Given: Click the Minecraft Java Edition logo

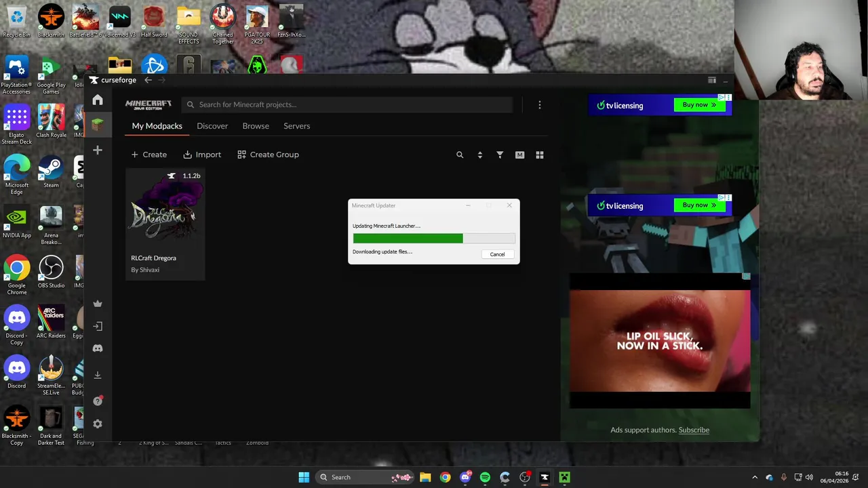Looking at the screenshot, I should [x=148, y=104].
